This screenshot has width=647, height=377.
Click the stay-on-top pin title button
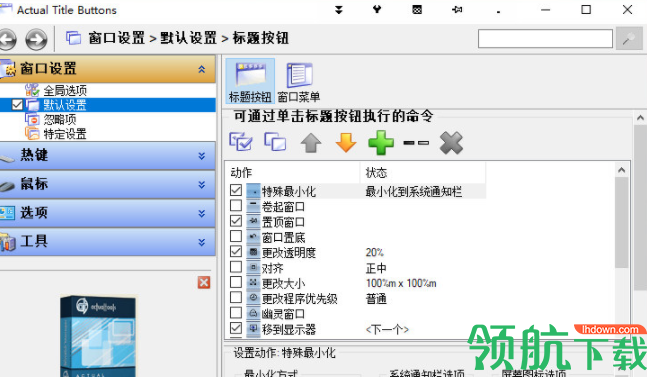coord(457,10)
